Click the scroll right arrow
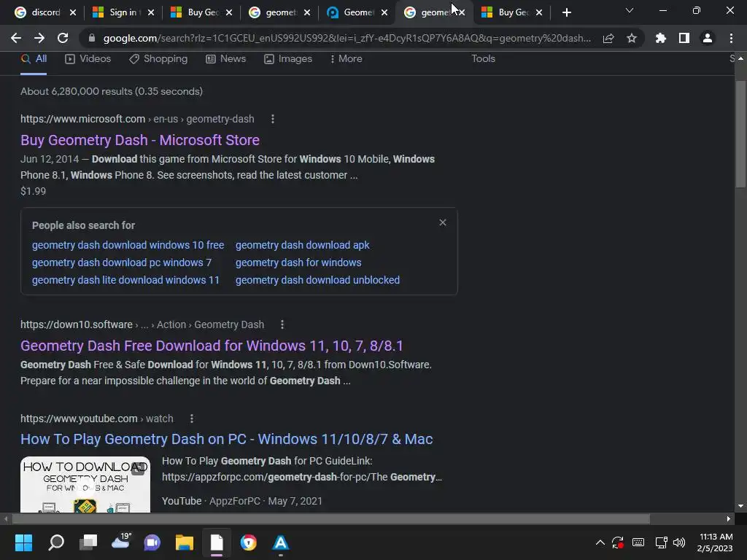Image resolution: width=747 pixels, height=560 pixels. [x=729, y=518]
